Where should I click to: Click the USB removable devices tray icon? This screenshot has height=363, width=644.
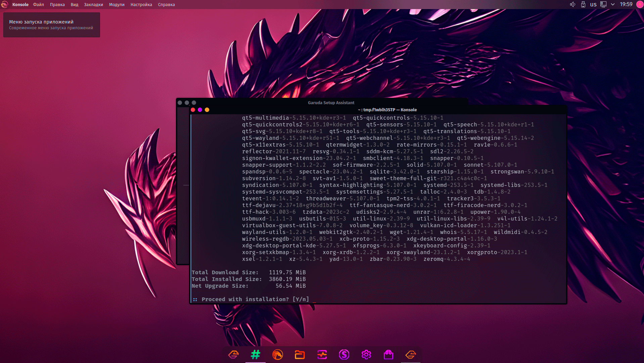(x=583, y=4)
